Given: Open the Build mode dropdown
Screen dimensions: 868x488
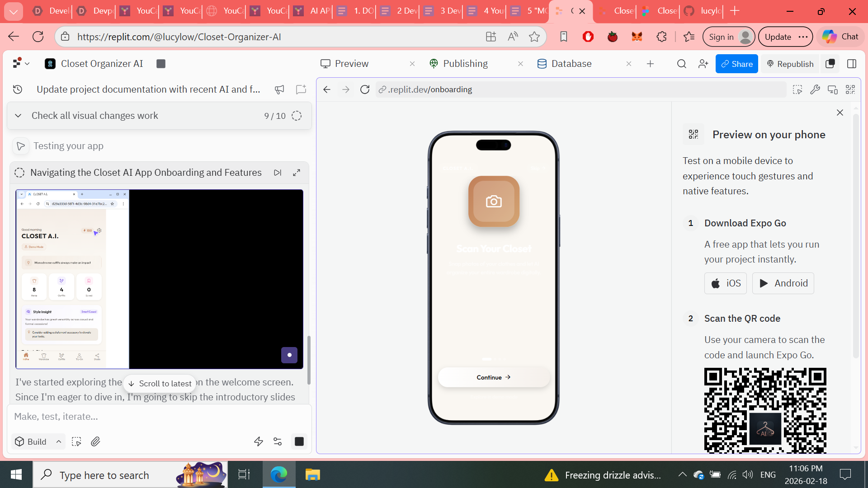Looking at the screenshot, I should tap(38, 441).
